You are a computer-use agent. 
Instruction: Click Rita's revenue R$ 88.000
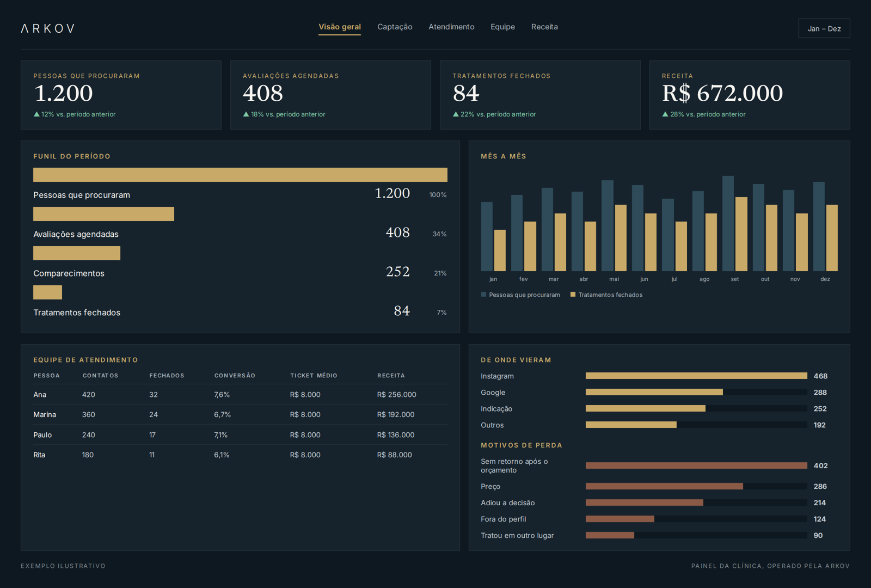[x=395, y=455]
